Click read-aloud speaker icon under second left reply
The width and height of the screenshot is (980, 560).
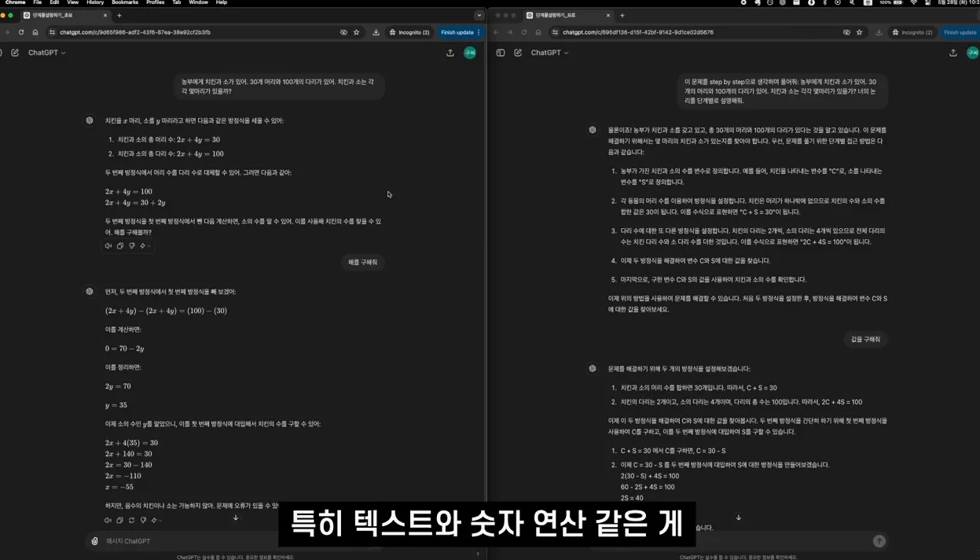(x=108, y=520)
